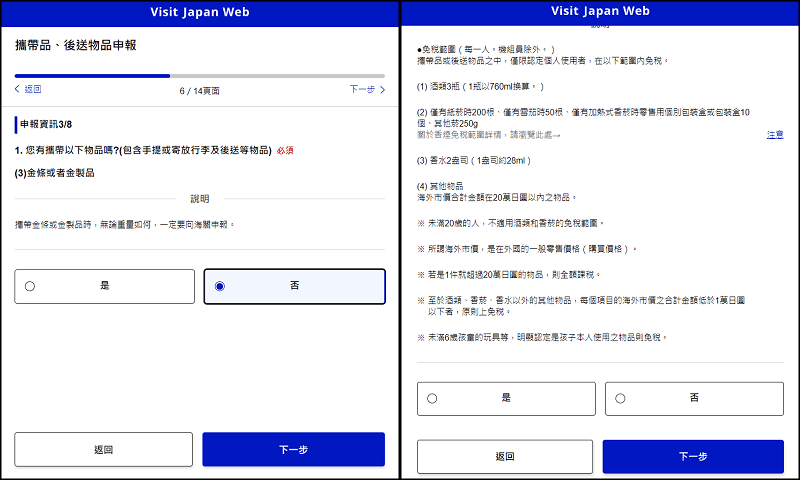The width and height of the screenshot is (800, 480).
Task: Click the section label 申報資訊3/8
Action: coord(46,124)
